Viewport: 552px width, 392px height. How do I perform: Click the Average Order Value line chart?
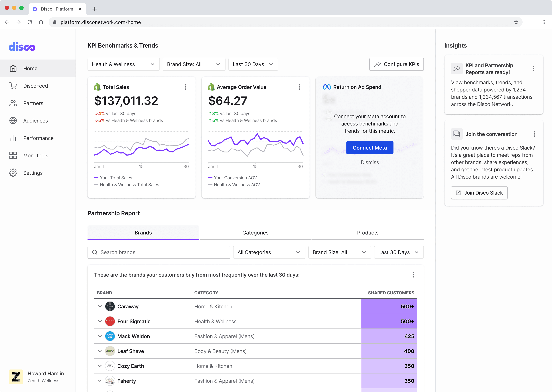click(255, 147)
